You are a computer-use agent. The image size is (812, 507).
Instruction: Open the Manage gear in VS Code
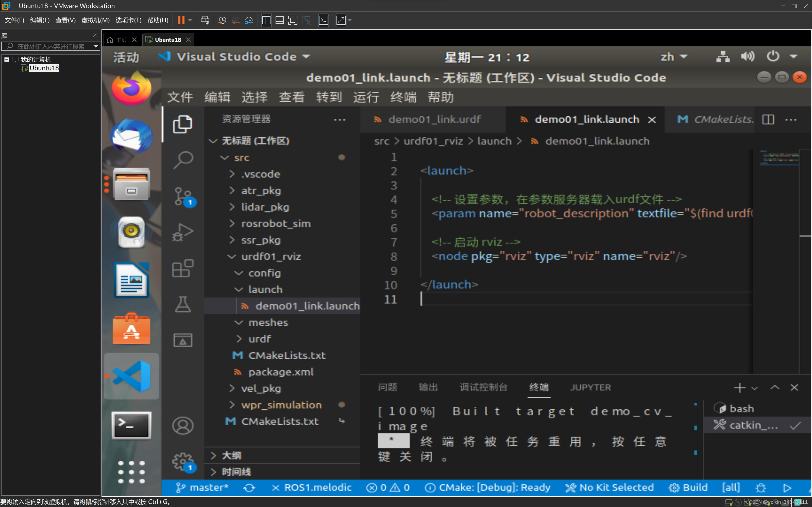coord(183,462)
